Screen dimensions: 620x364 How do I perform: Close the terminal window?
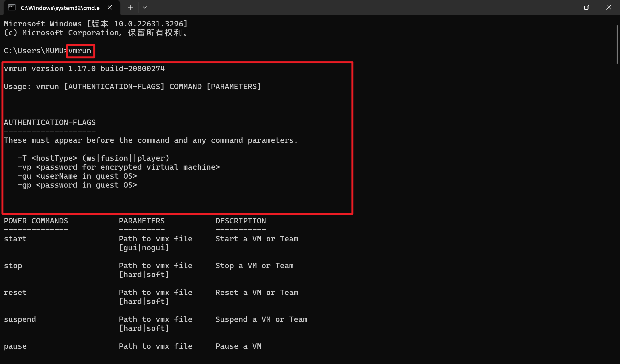608,7
